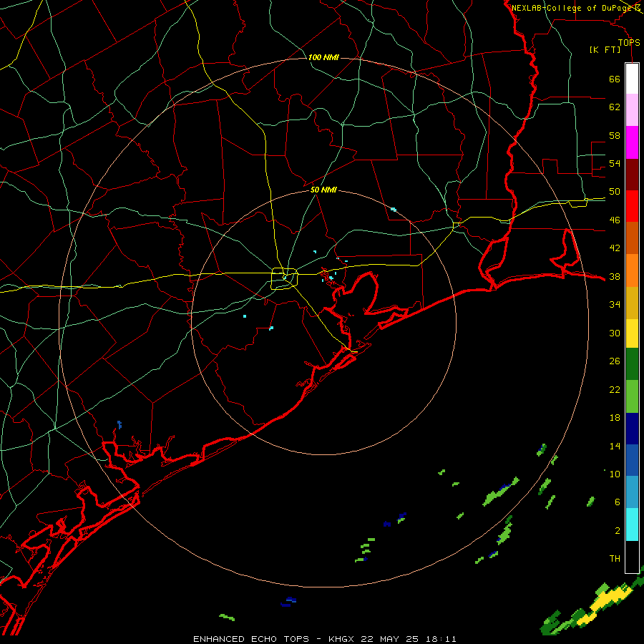Click the bright yellow legend color band
The height and width of the screenshot is (644, 644).
(x=632, y=333)
